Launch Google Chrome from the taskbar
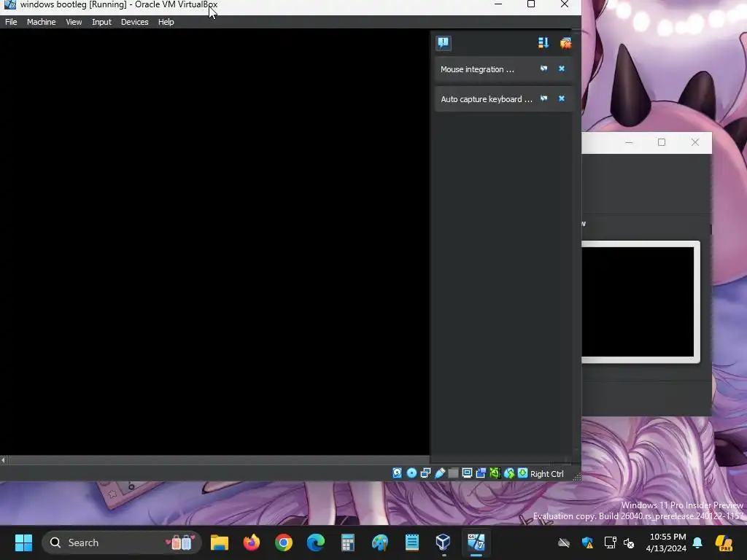747x560 pixels. [x=284, y=542]
